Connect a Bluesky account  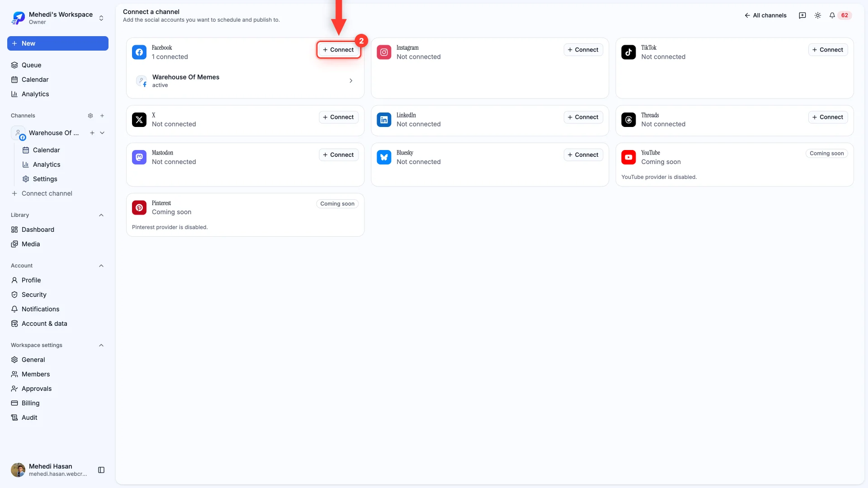(x=583, y=155)
